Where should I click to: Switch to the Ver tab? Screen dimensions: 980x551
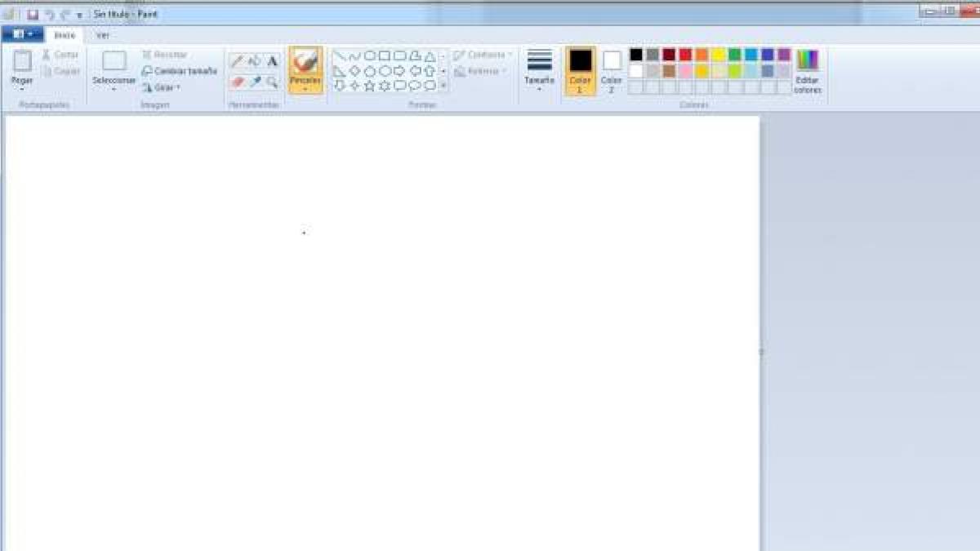[x=102, y=35]
